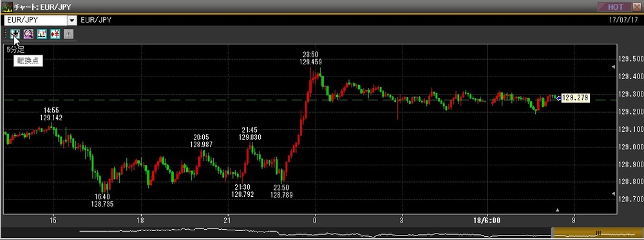Click the 129.279 current price label

pos(576,98)
